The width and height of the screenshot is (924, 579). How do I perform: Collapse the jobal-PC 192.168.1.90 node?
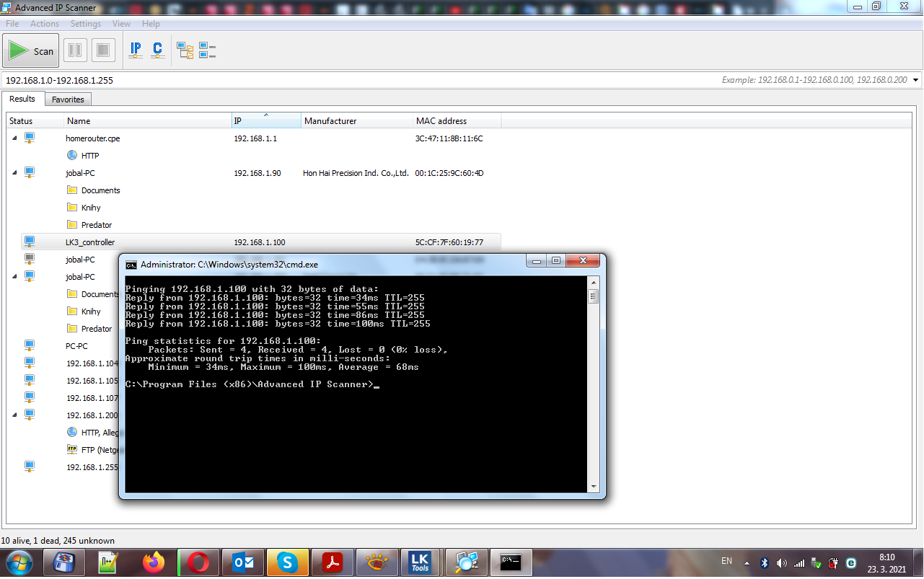point(14,173)
